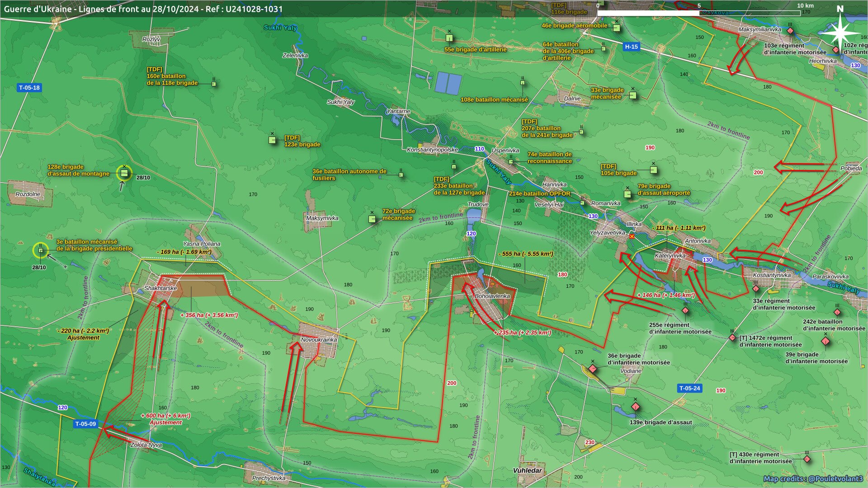Image resolution: width=868 pixels, height=488 pixels.
Task: Select the 55e brigade d'artillerie symbol
Action: pyautogui.click(x=449, y=38)
